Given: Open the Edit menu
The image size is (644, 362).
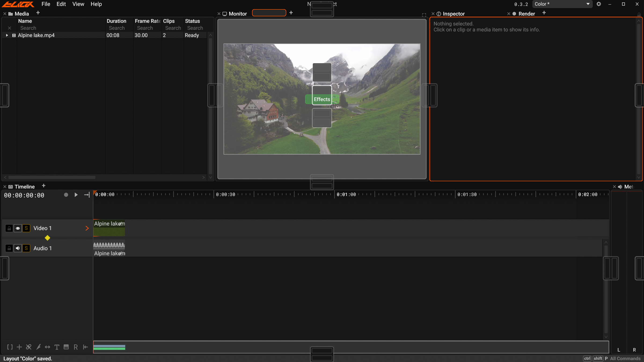Looking at the screenshot, I should [61, 4].
